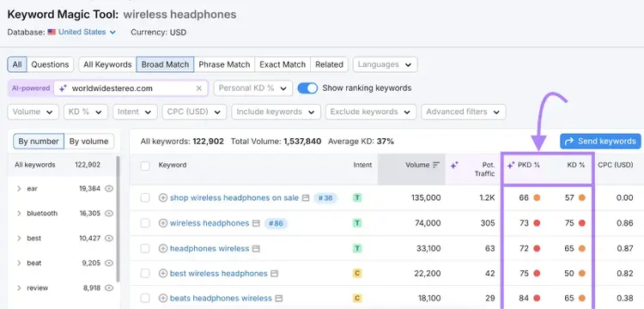
Task: Click the #86 ranking position badge
Action: click(276, 224)
